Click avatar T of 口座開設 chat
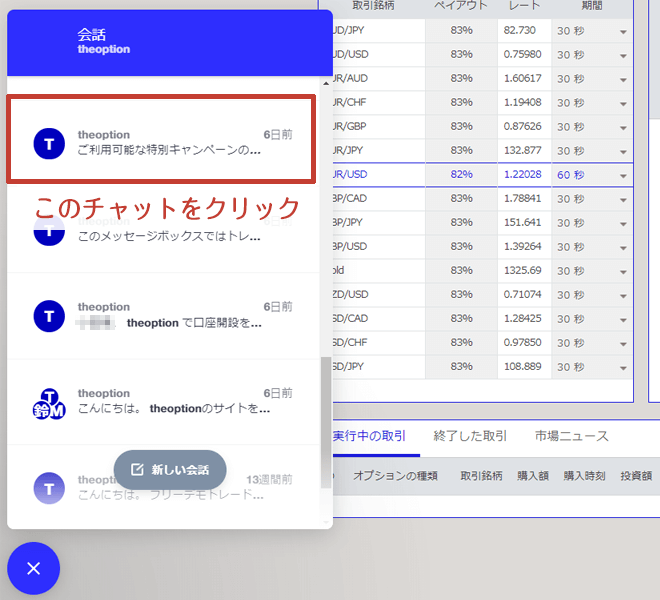This screenshot has width=660, height=600. (x=49, y=316)
